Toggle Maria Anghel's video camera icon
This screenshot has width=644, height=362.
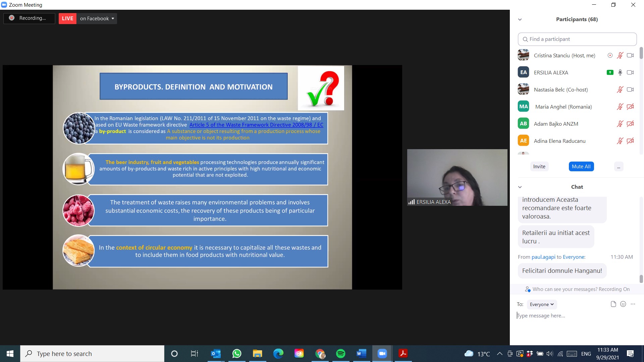tap(630, 107)
